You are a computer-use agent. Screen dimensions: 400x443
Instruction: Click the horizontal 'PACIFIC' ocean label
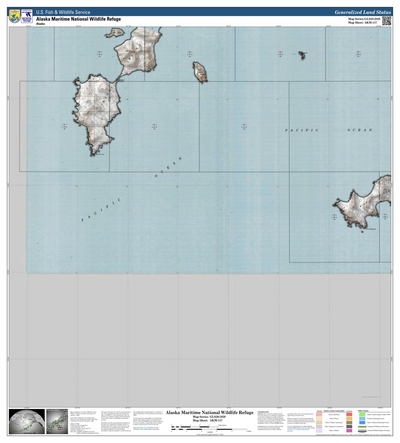coord(301,130)
